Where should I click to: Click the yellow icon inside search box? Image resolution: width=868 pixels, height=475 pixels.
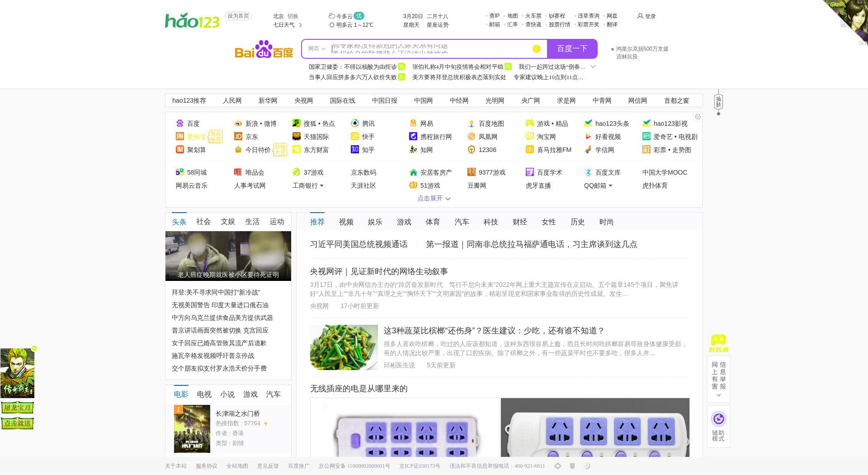(537, 49)
